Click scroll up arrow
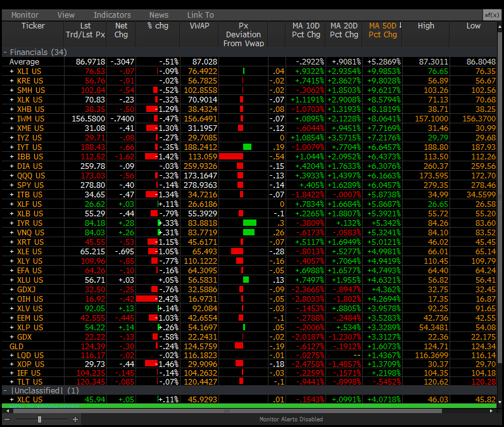The image size is (504, 427). [500, 27]
